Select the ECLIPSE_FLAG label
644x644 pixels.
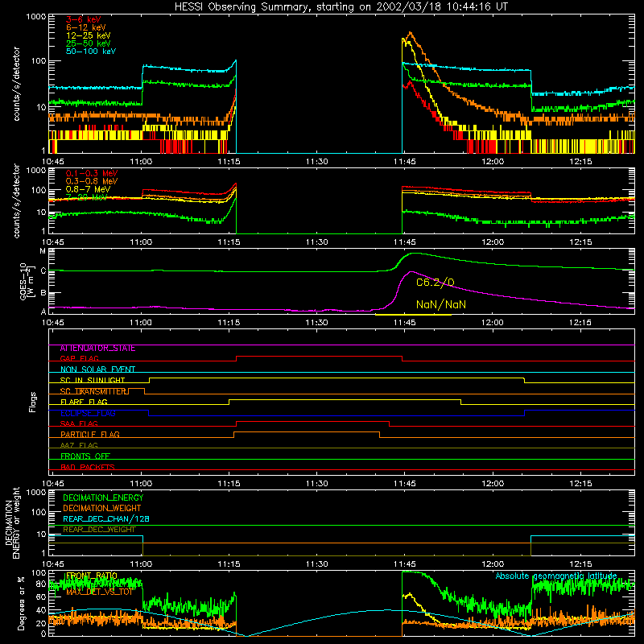tap(88, 413)
